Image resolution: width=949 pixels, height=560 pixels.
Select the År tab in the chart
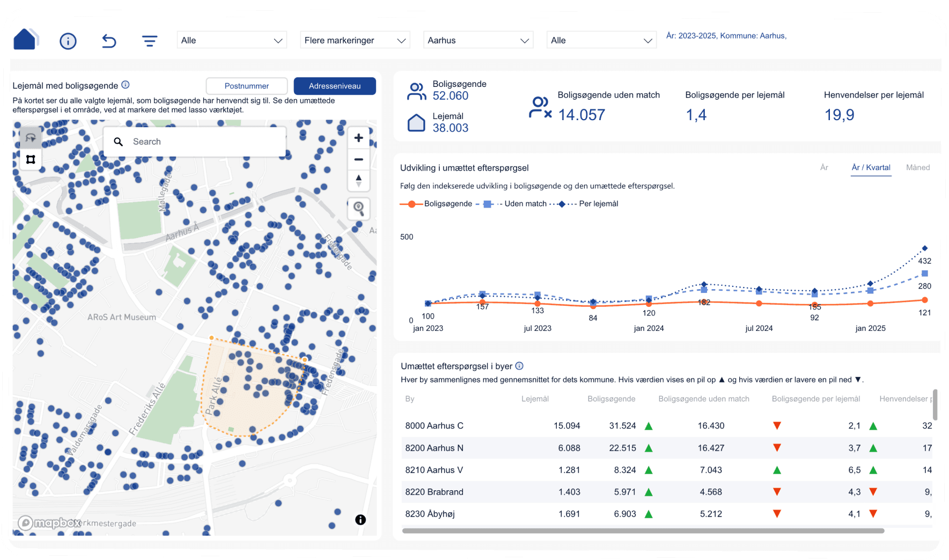coord(824,167)
